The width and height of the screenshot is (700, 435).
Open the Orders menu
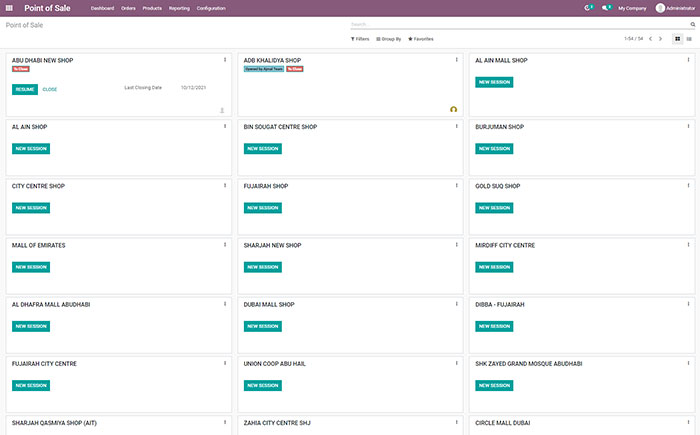(128, 8)
